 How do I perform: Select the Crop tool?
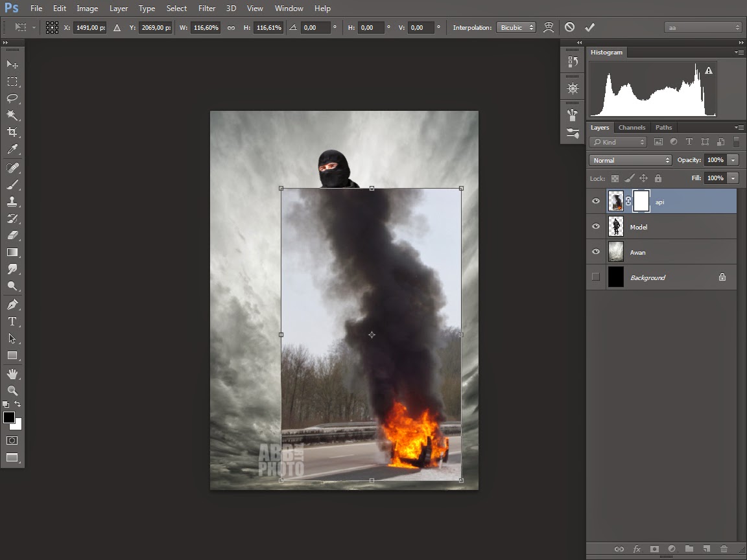pyautogui.click(x=12, y=132)
